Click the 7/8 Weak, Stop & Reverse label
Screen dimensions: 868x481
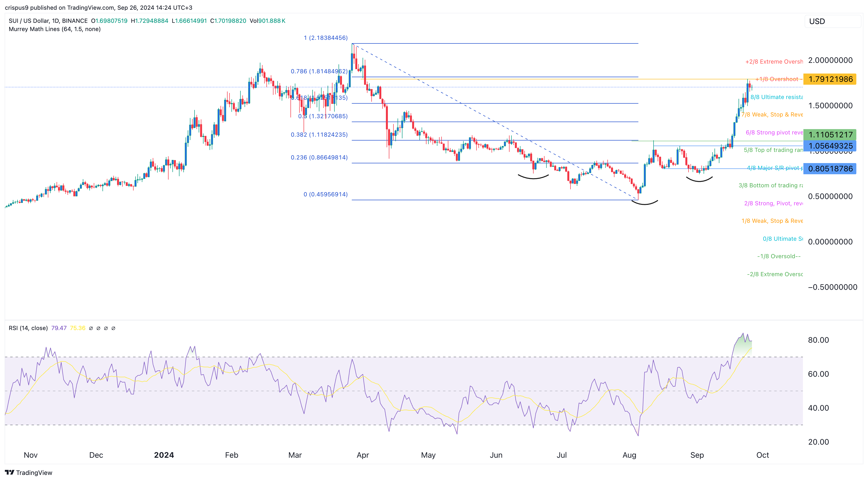(772, 115)
